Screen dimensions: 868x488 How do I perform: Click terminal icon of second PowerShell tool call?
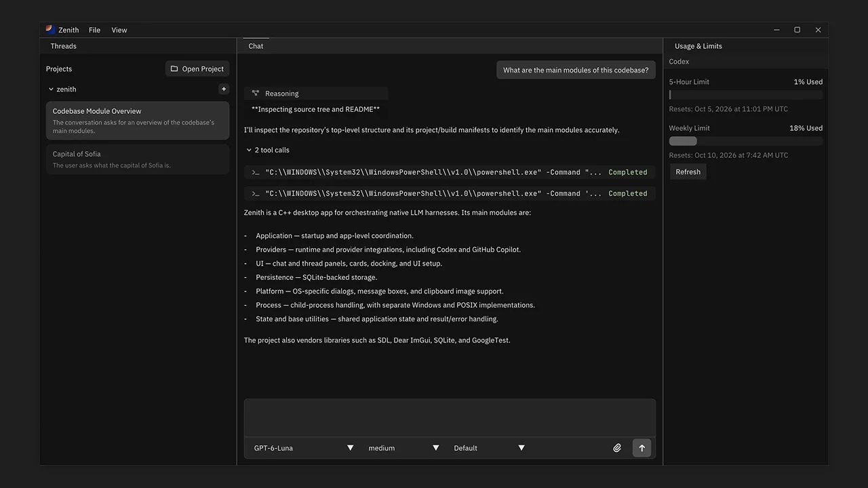tap(256, 193)
